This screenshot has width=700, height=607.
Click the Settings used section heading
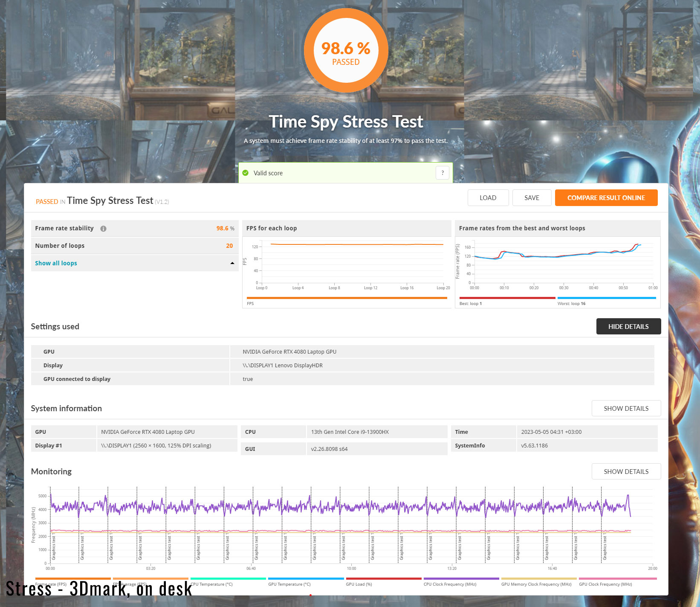pyautogui.click(x=55, y=326)
